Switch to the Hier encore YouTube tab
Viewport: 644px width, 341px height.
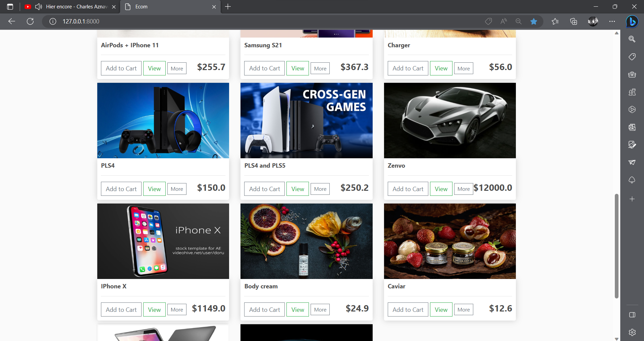pyautogui.click(x=70, y=7)
